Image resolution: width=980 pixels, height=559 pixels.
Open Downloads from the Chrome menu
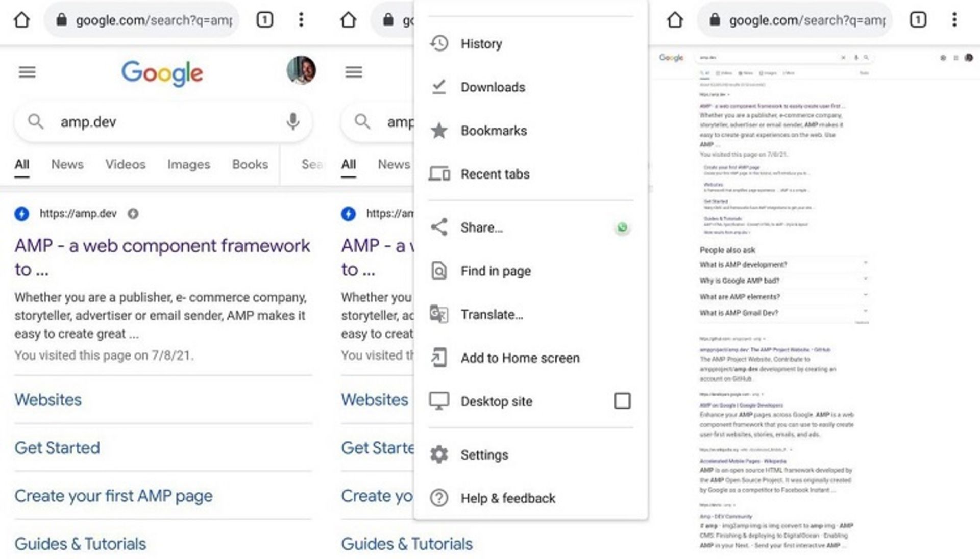(493, 87)
